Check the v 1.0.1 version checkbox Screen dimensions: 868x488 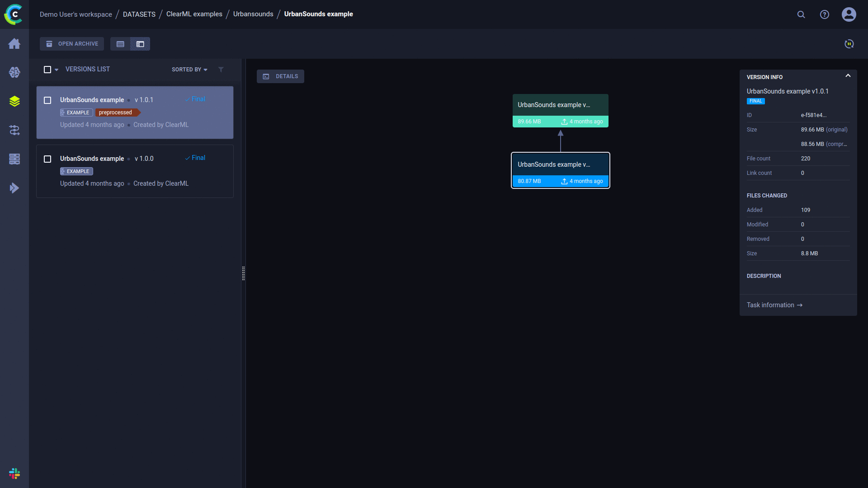click(x=47, y=100)
